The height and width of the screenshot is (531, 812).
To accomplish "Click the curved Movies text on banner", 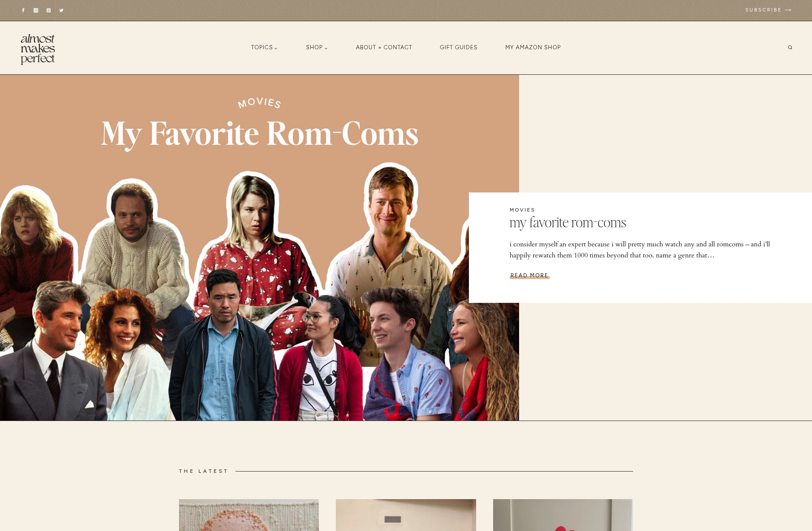I will coord(259,102).
